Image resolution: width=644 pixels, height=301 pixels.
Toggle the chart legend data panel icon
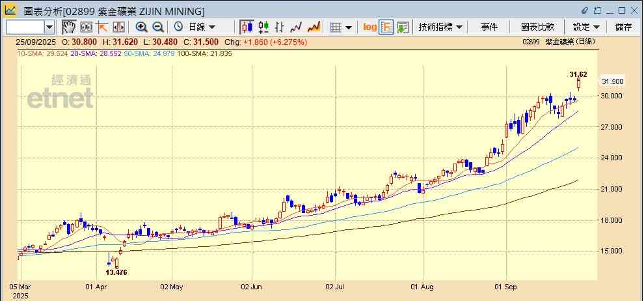click(386, 27)
